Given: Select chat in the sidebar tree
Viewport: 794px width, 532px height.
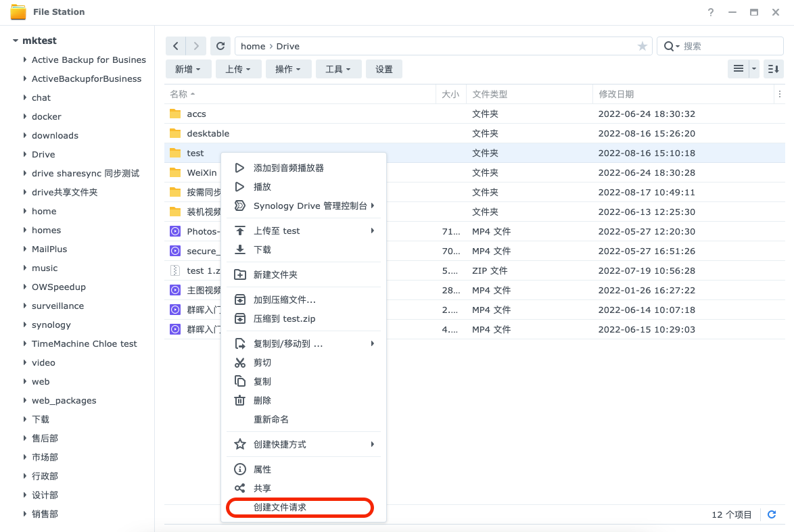Looking at the screenshot, I should [x=41, y=98].
